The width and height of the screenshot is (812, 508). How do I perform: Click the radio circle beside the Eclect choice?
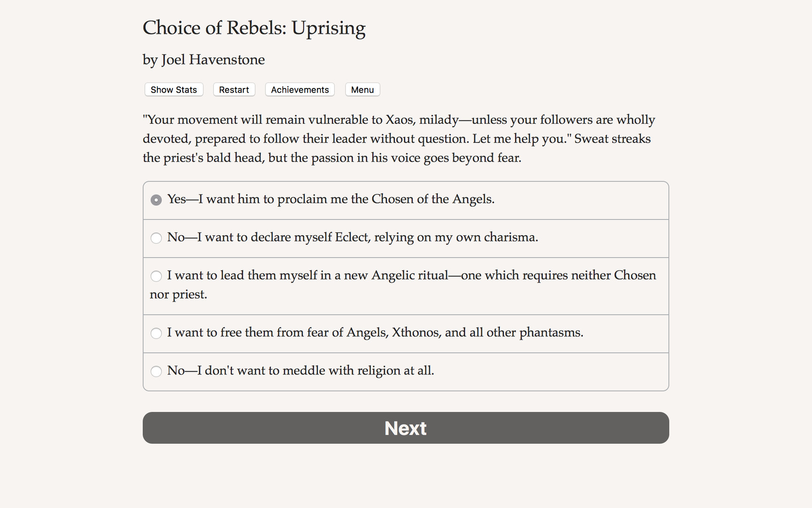(156, 238)
